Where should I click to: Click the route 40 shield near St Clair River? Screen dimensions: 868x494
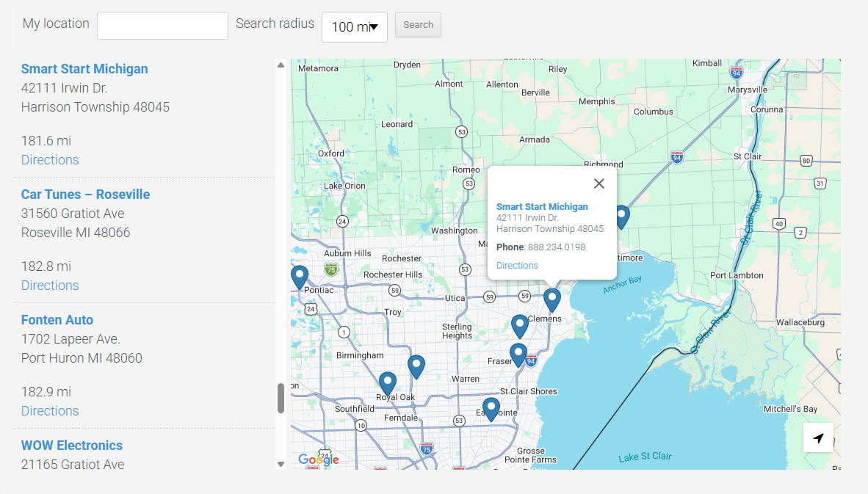pos(779,224)
